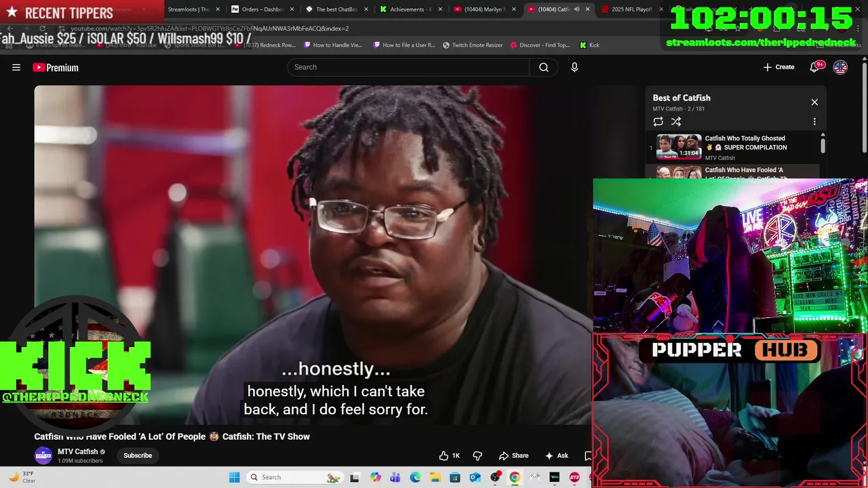Mute the (10404) Catfish tab speaker icon

576,9
